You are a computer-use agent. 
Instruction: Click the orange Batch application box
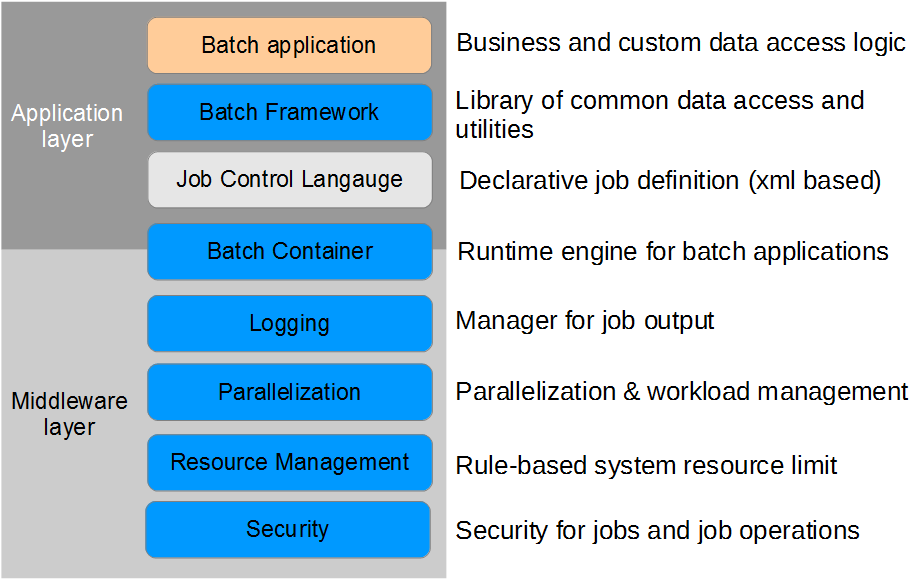(289, 46)
